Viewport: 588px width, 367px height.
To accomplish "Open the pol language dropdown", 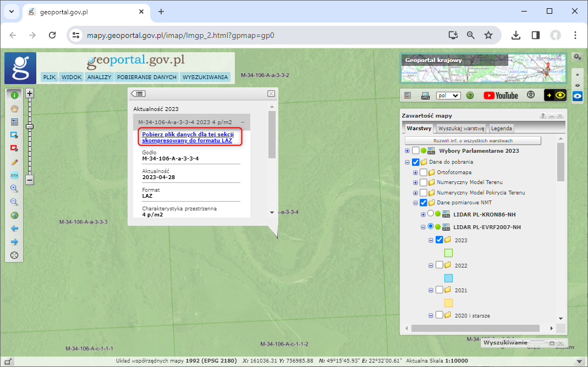I will (448, 96).
